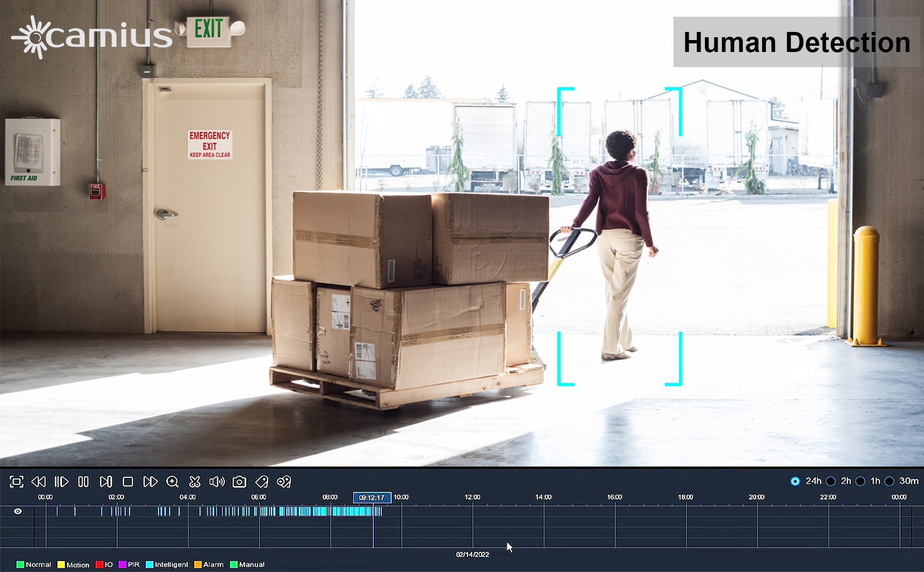
Task: Stop the recording playback
Action: 128,482
